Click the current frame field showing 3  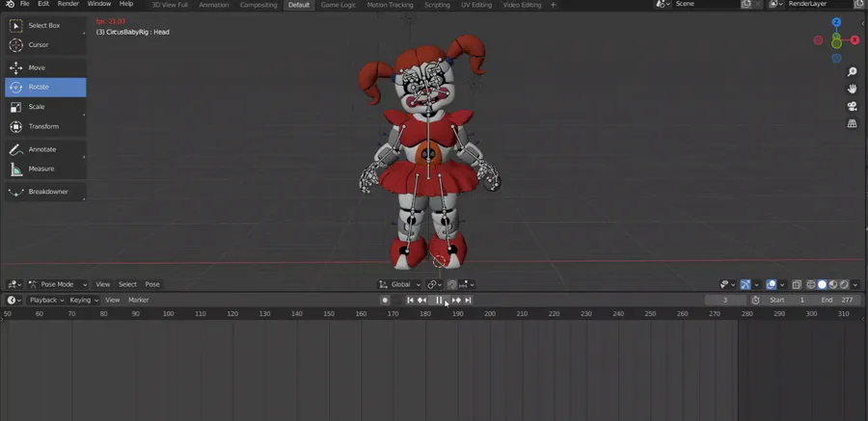pos(725,300)
